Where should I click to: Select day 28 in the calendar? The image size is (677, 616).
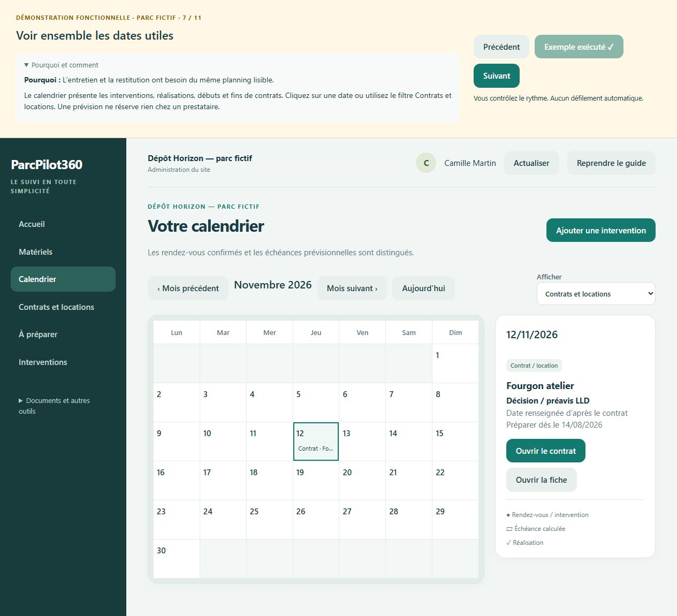click(409, 520)
